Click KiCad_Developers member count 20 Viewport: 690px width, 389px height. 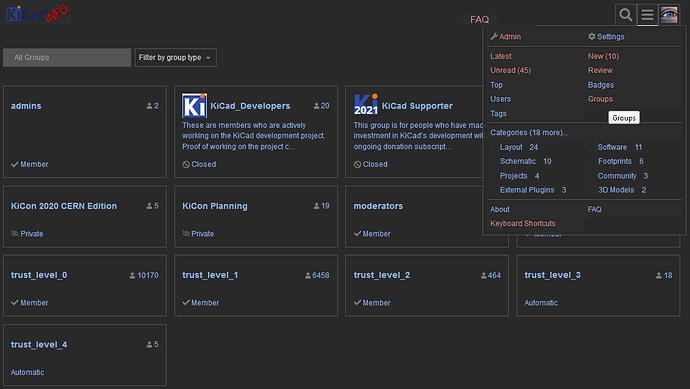point(322,106)
